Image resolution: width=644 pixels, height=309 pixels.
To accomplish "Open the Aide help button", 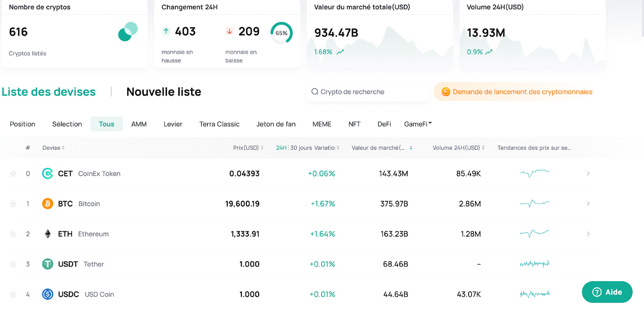I will click(607, 292).
